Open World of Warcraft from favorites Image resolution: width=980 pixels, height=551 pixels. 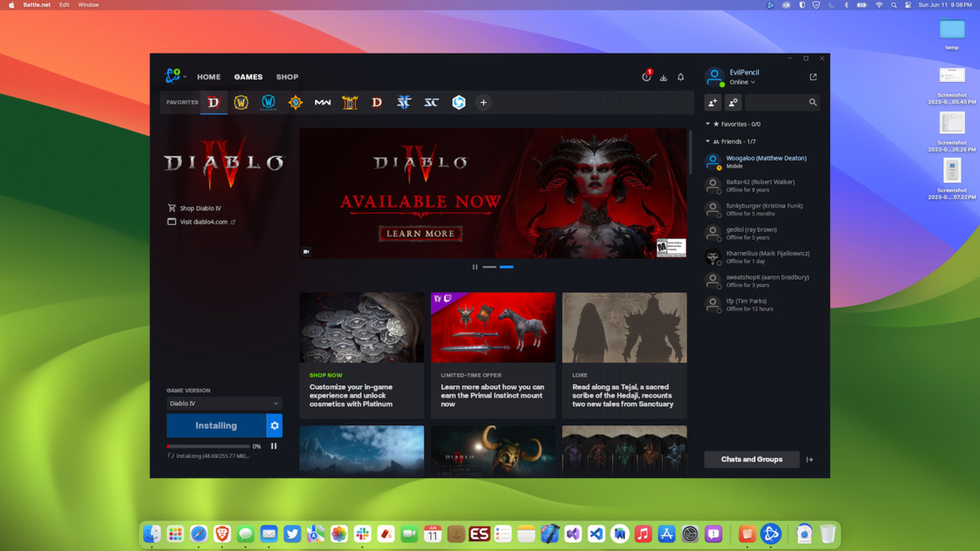coord(240,102)
